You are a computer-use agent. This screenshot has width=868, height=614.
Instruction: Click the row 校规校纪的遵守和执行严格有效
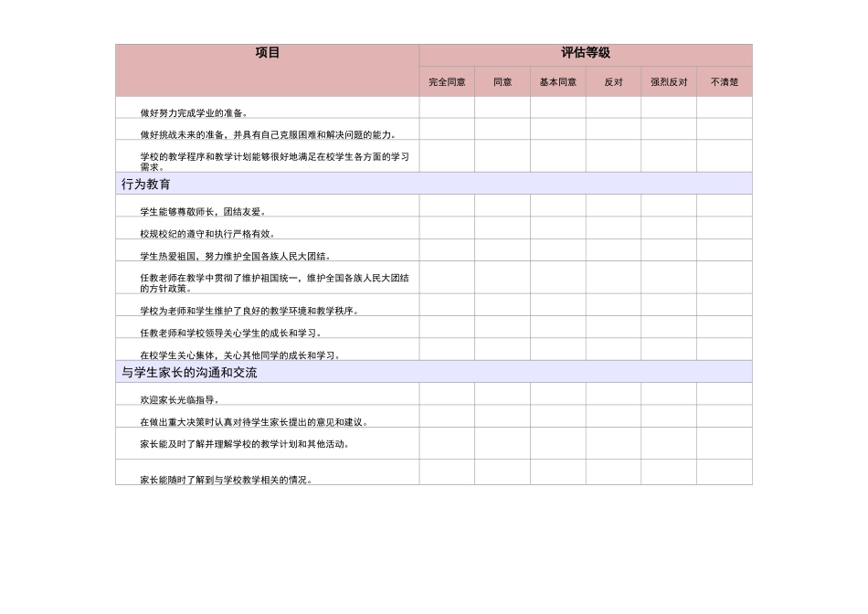[434, 228]
